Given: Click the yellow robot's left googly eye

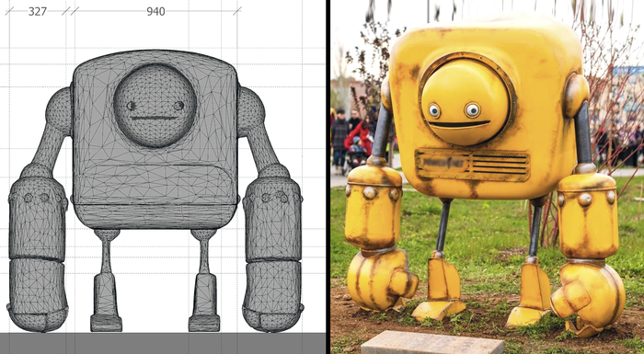Looking at the screenshot, I should [x=434, y=110].
